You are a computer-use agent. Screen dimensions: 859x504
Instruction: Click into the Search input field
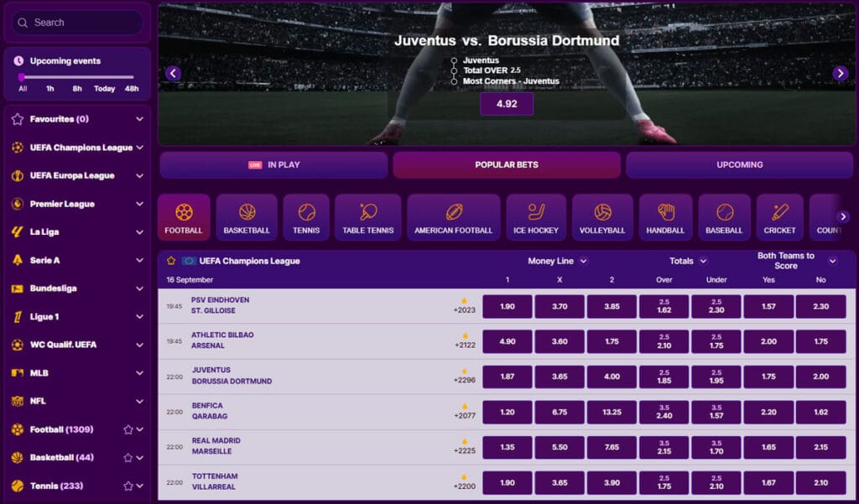click(x=77, y=23)
